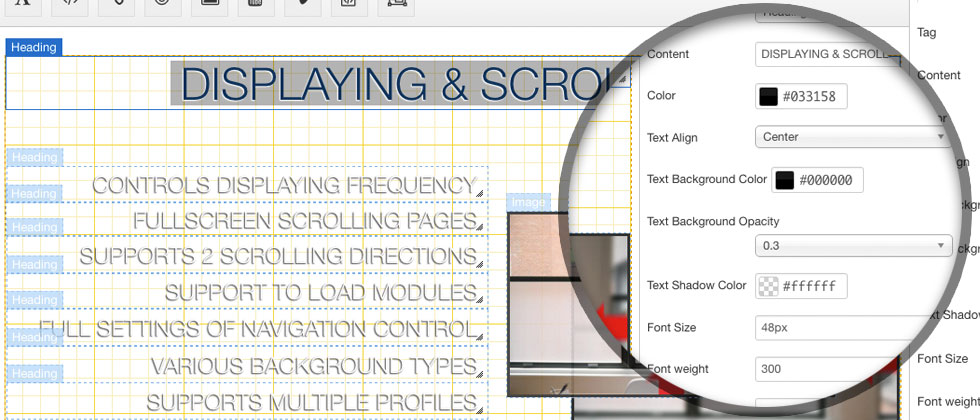The width and height of the screenshot is (980, 420).
Task: Select the text 'A' tool in toolbar
Action: point(23,4)
